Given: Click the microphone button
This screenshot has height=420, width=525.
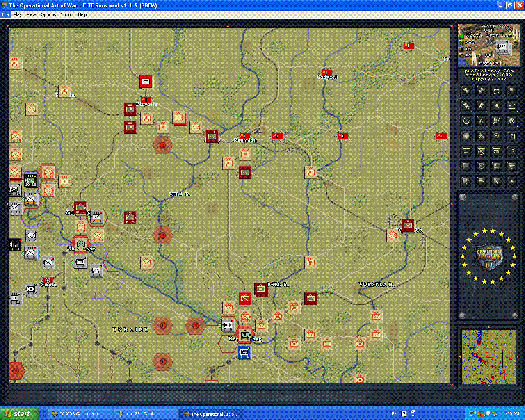Looking at the screenshot, I should (x=466, y=182).
